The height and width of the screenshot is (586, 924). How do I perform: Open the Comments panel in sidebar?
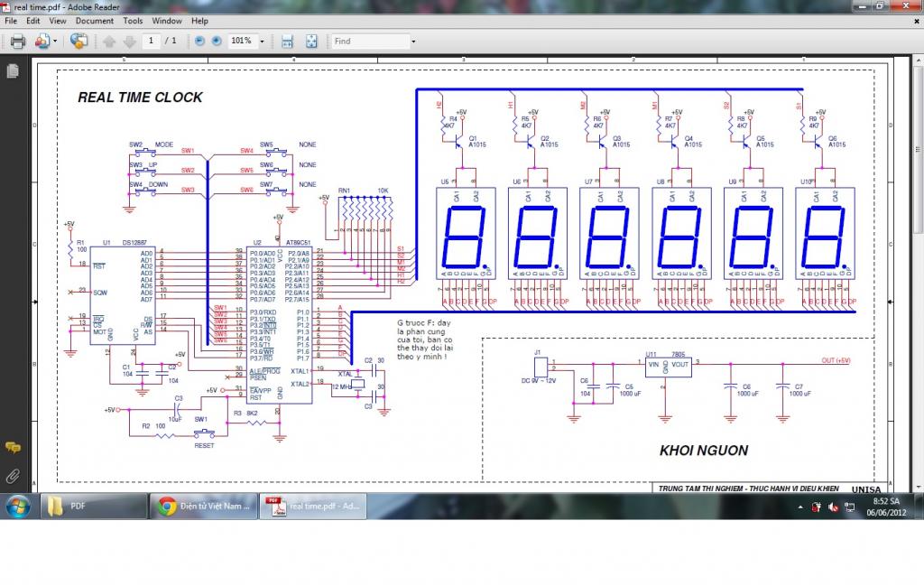pos(13,448)
